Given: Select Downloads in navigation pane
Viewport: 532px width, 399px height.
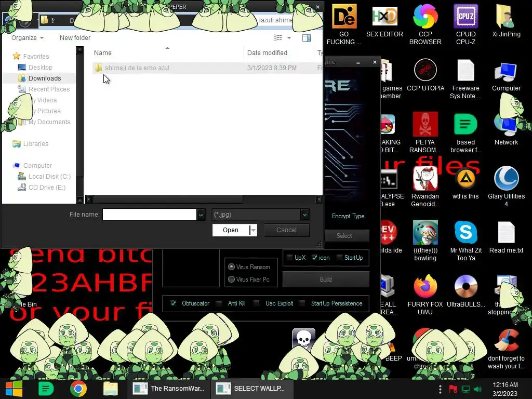Looking at the screenshot, I should tap(39, 78).
